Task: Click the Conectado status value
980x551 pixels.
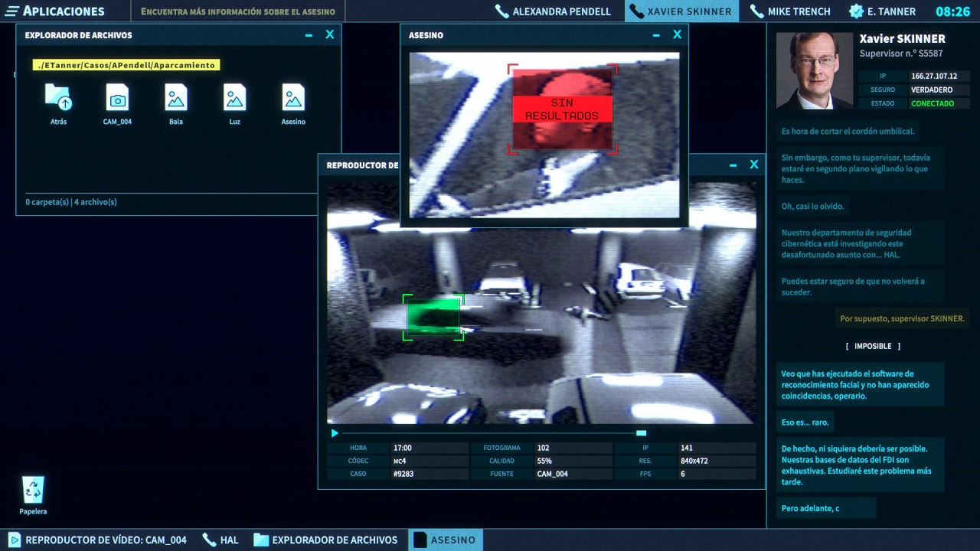Action: (939, 103)
